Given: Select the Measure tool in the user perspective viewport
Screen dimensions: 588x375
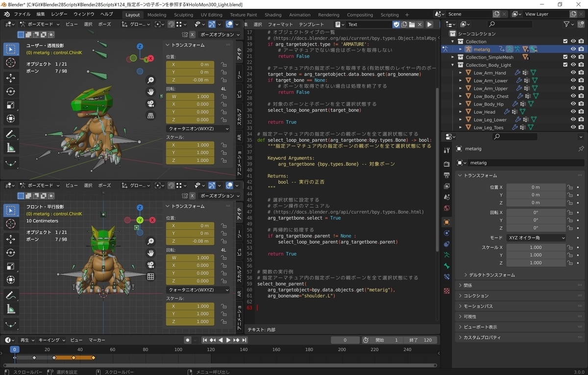Looking at the screenshot, I should 11,148.
